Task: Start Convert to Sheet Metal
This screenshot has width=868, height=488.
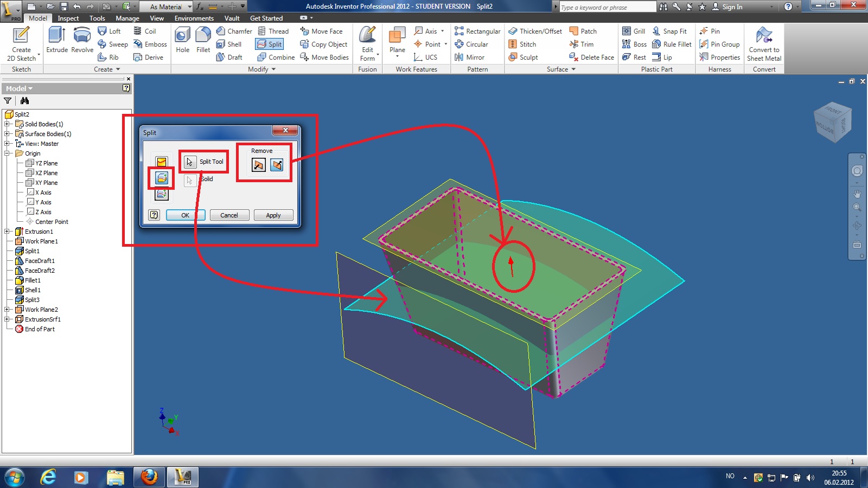Action: (764, 44)
